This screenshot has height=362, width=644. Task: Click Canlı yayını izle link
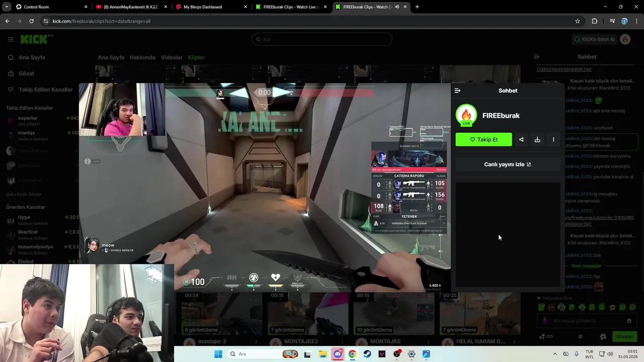pyautogui.click(x=508, y=164)
